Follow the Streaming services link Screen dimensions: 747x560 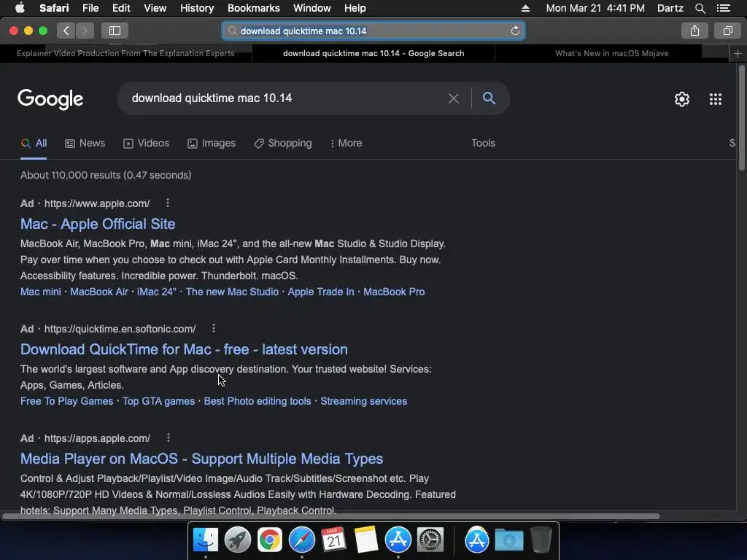tap(363, 402)
